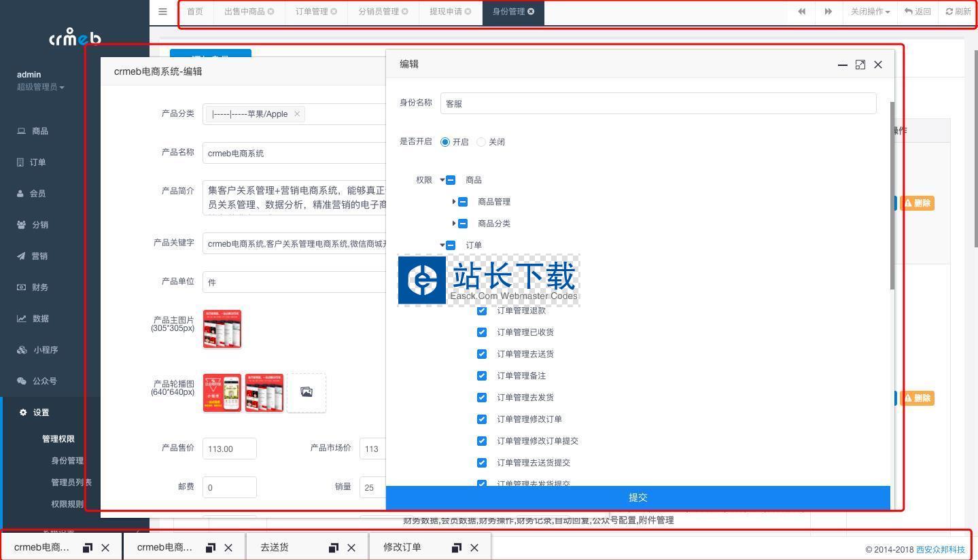Click the backward double-arrow tab scroll icon
The height and width of the screenshot is (560, 978).
click(x=802, y=12)
